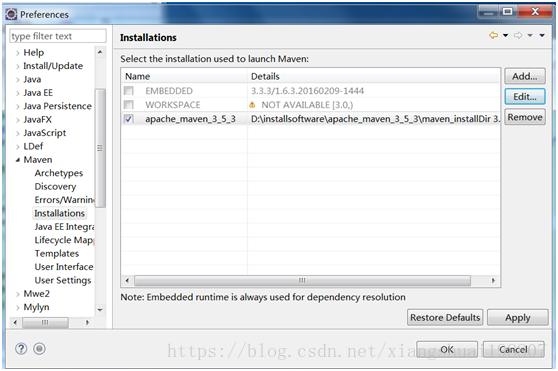Select Discovery under Maven
Image resolution: width=558 pixels, height=371 pixels.
point(55,186)
